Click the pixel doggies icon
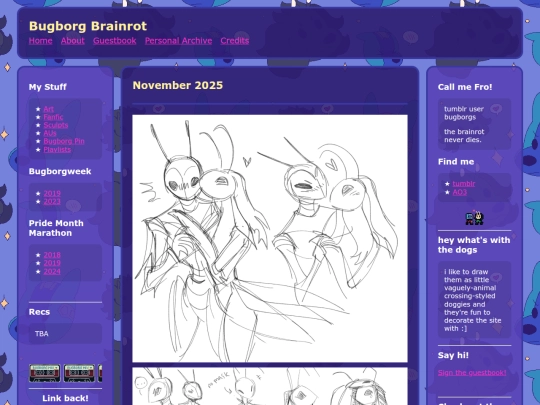The height and width of the screenshot is (405, 540). 475,218
